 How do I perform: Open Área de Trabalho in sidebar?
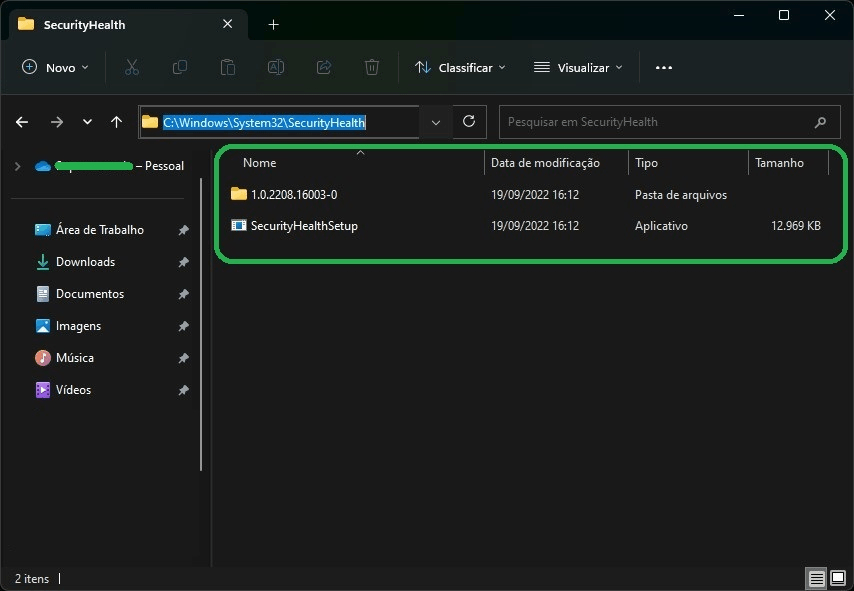click(x=100, y=230)
